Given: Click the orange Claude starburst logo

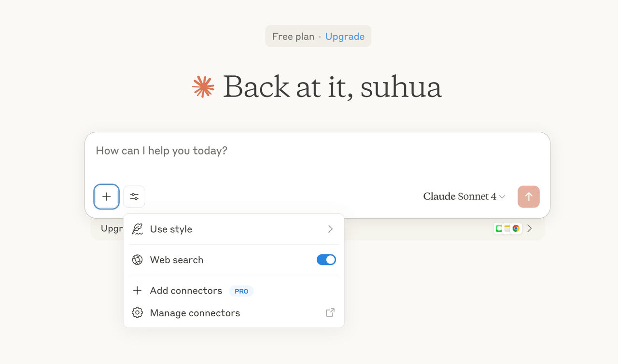Looking at the screenshot, I should click(x=203, y=87).
